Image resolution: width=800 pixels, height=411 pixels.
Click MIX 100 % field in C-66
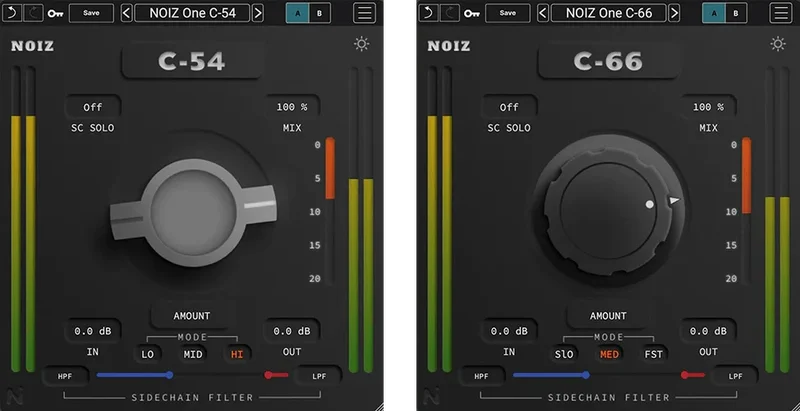pos(709,107)
